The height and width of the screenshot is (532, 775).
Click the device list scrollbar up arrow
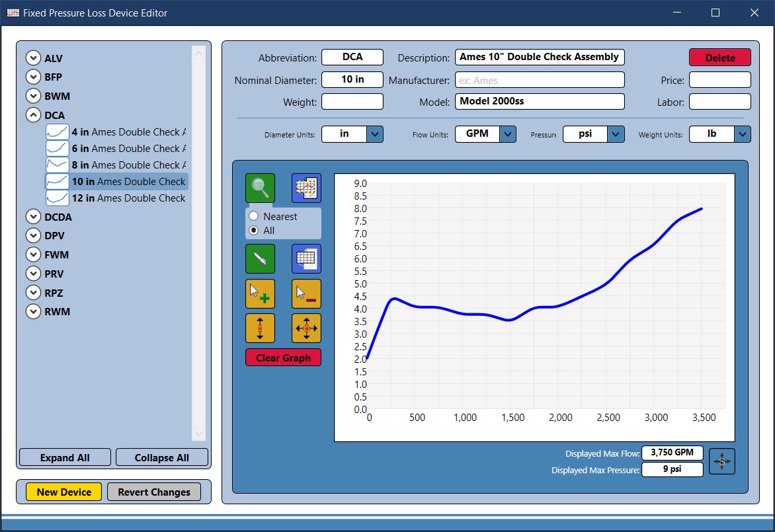tap(198, 53)
